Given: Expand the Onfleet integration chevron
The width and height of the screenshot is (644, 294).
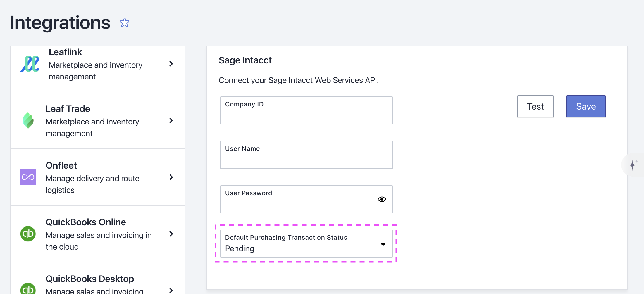Looking at the screenshot, I should [x=171, y=177].
